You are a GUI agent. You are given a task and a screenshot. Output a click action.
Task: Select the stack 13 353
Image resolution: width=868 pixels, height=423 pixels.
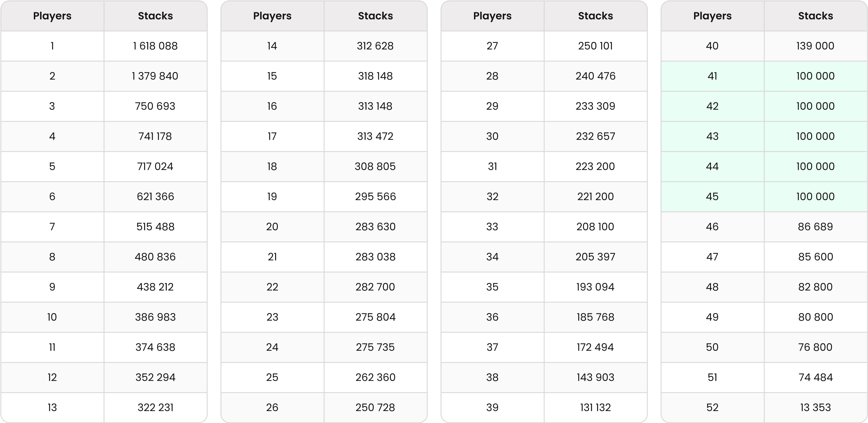pos(816,408)
